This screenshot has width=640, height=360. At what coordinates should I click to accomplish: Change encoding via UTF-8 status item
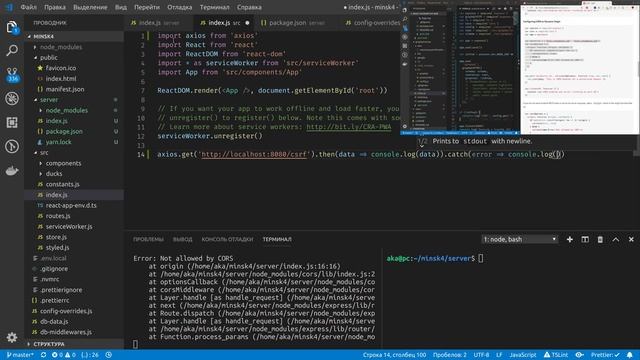pos(481,355)
